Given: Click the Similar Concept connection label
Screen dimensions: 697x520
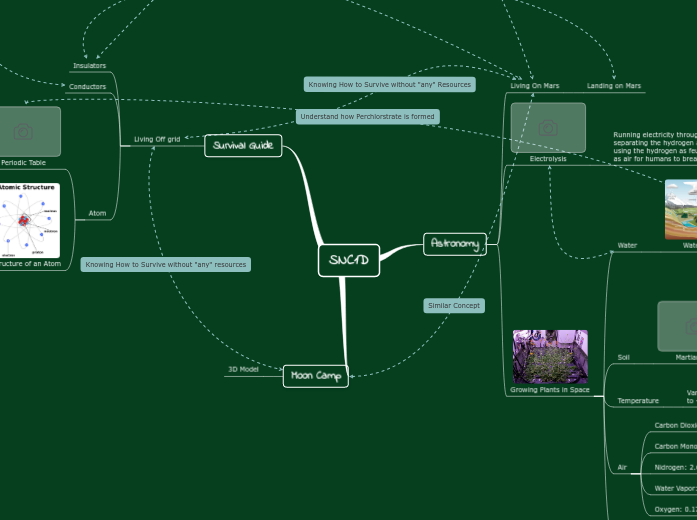Looking at the screenshot, I should (454, 306).
